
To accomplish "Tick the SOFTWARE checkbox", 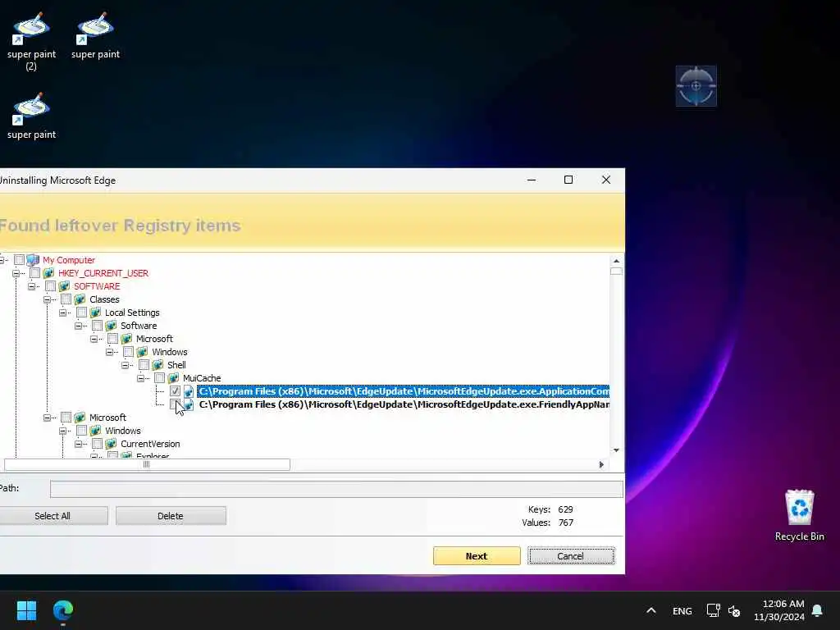I will (x=50, y=286).
